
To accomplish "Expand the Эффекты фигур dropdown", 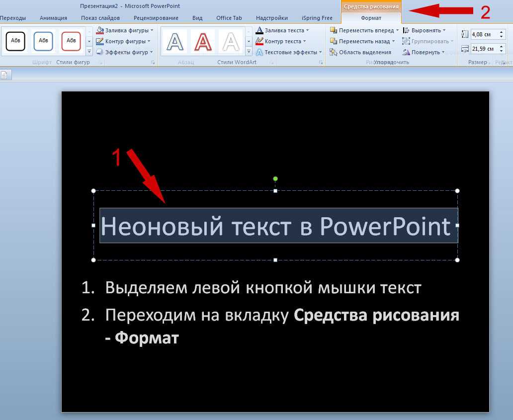I will coord(151,52).
